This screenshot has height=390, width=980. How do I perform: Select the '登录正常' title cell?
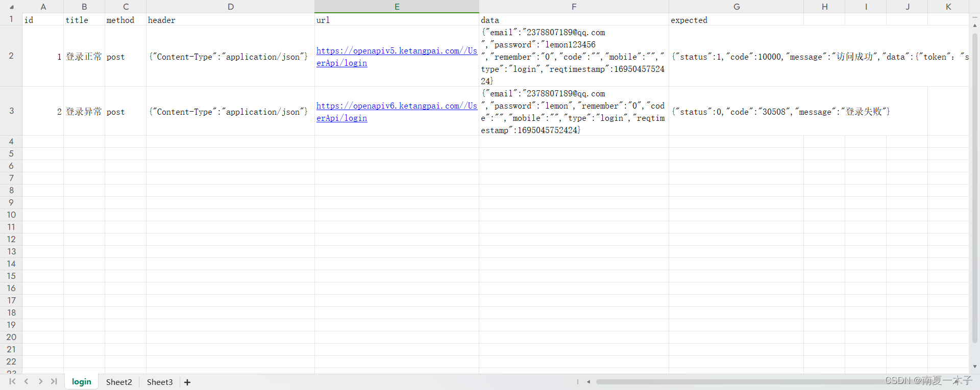tap(84, 56)
